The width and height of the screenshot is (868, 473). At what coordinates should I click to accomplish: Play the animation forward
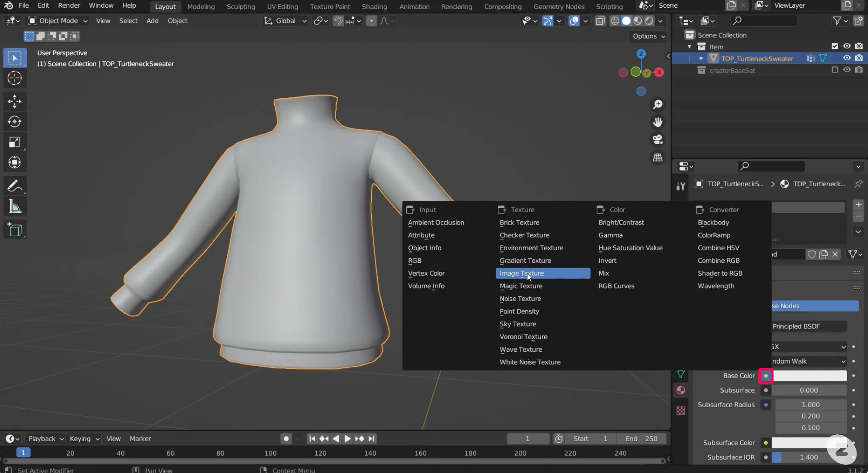[347, 439]
